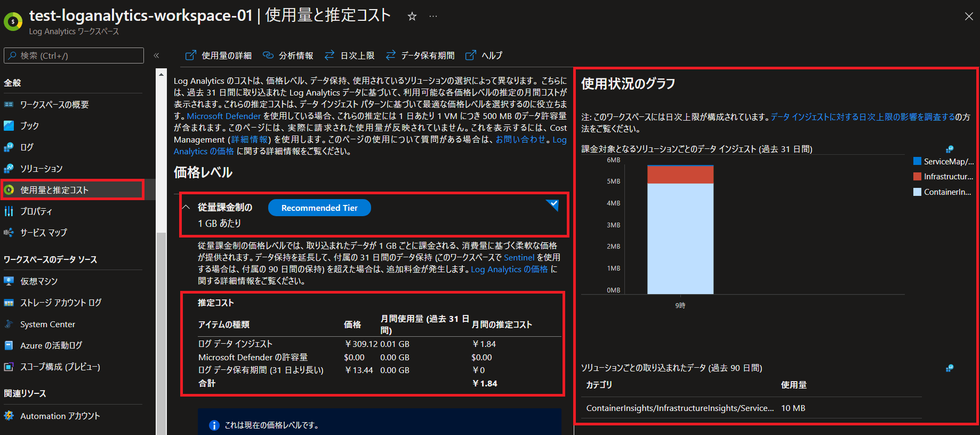Click the アイテムの種類 column header
Screen dimensions: 980x435
[224, 325]
